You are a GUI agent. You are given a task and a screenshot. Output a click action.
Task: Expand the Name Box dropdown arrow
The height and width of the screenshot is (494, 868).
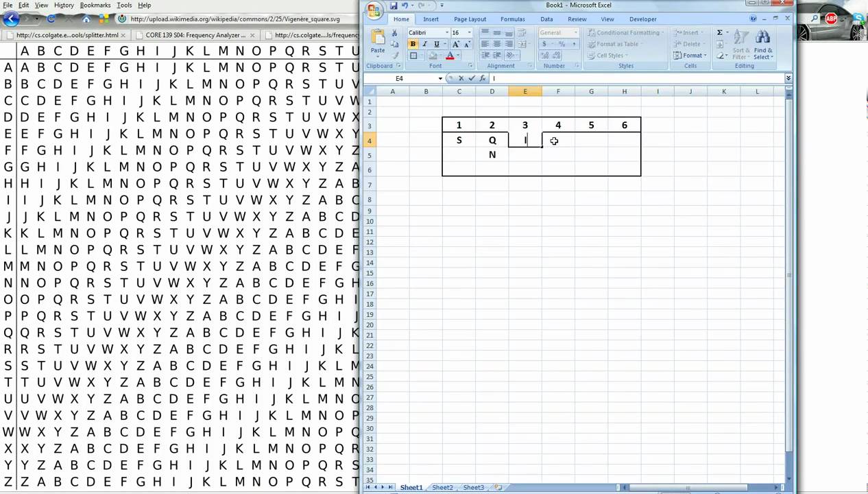[440, 78]
